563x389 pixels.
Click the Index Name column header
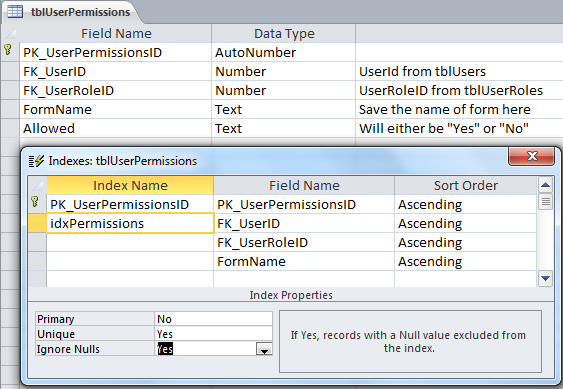[x=130, y=185]
